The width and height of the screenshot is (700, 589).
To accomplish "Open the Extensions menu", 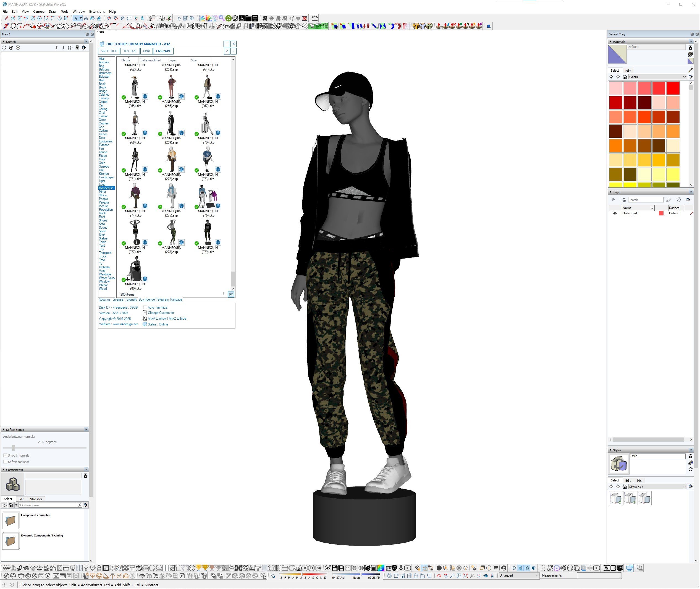I will tap(97, 11).
